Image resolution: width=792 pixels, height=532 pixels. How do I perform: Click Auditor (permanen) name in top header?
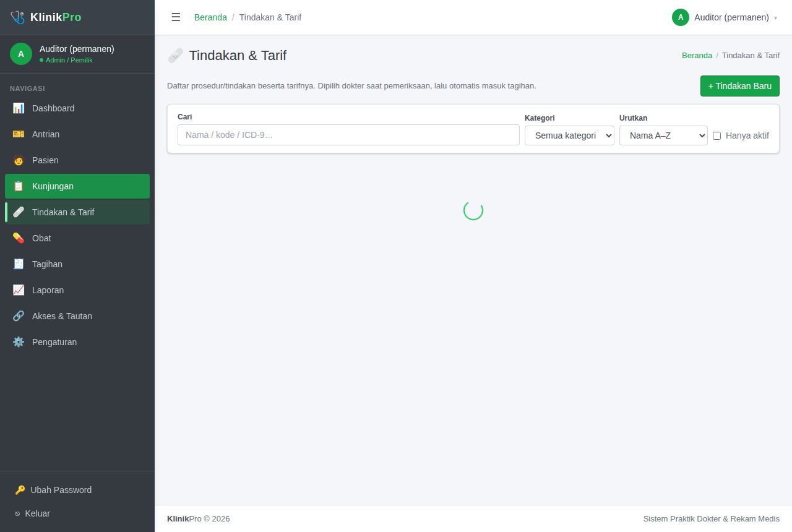[731, 17]
